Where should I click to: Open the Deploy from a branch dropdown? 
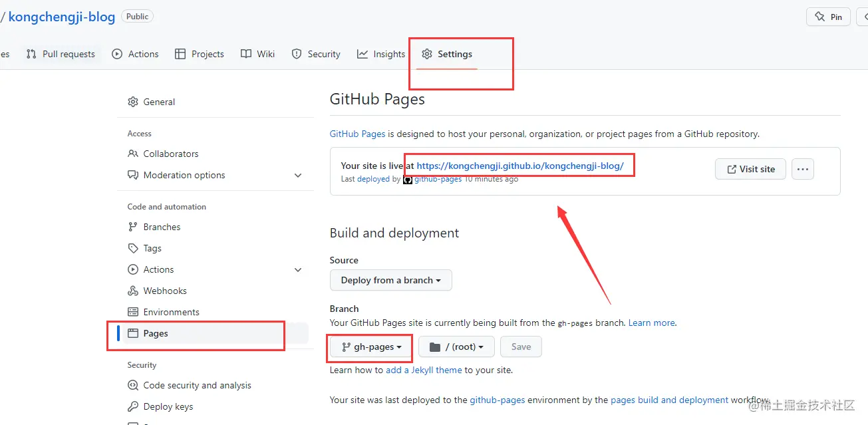[x=391, y=280]
